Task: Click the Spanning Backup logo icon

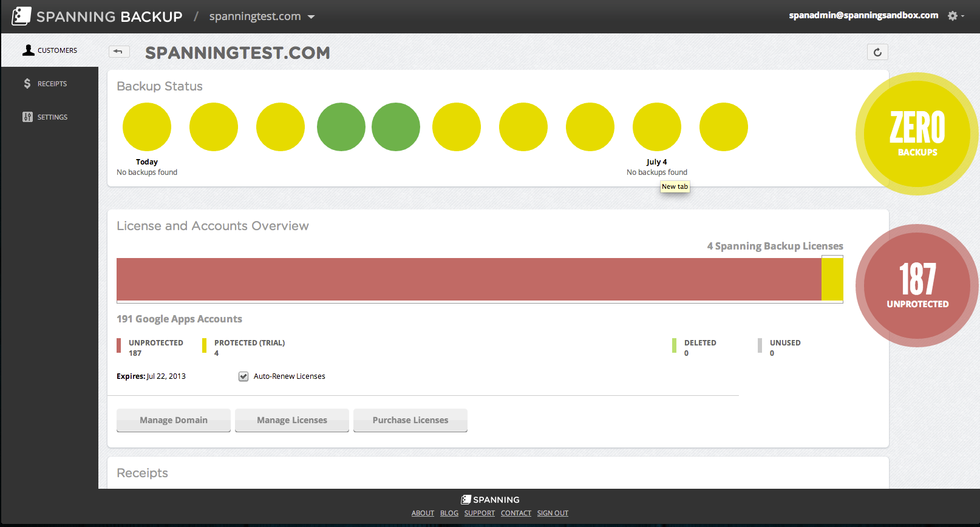Action: pos(21,16)
